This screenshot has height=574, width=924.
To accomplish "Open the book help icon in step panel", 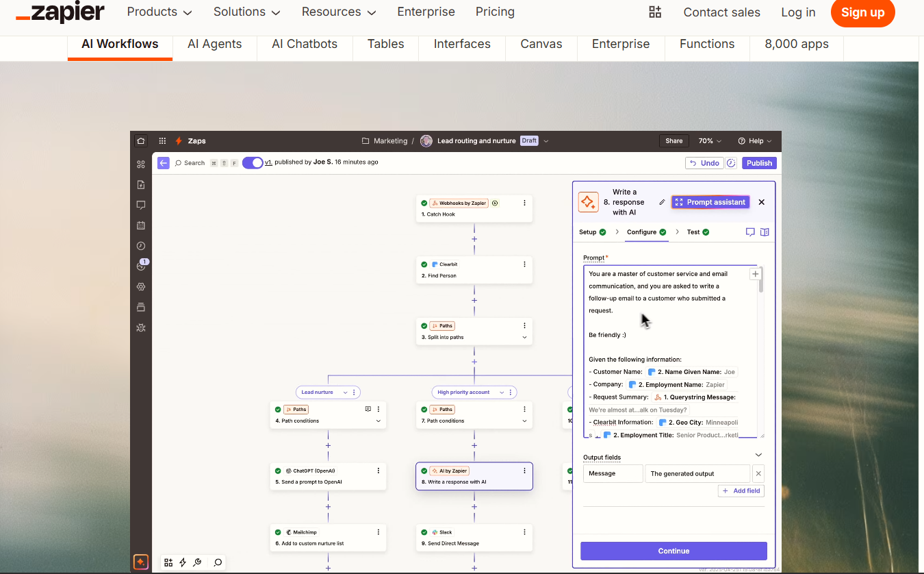I will [x=765, y=232].
